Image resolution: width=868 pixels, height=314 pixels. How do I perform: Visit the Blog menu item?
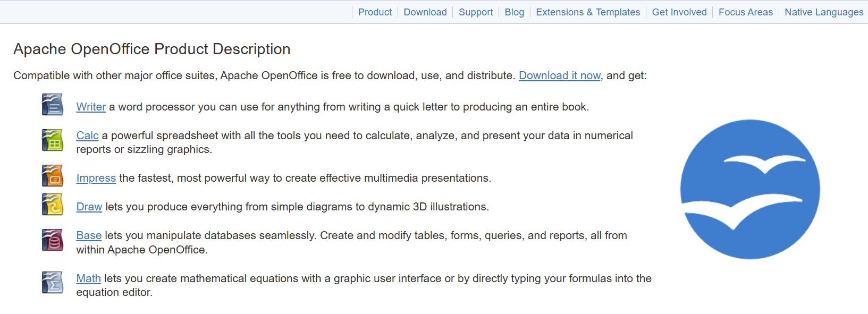515,12
